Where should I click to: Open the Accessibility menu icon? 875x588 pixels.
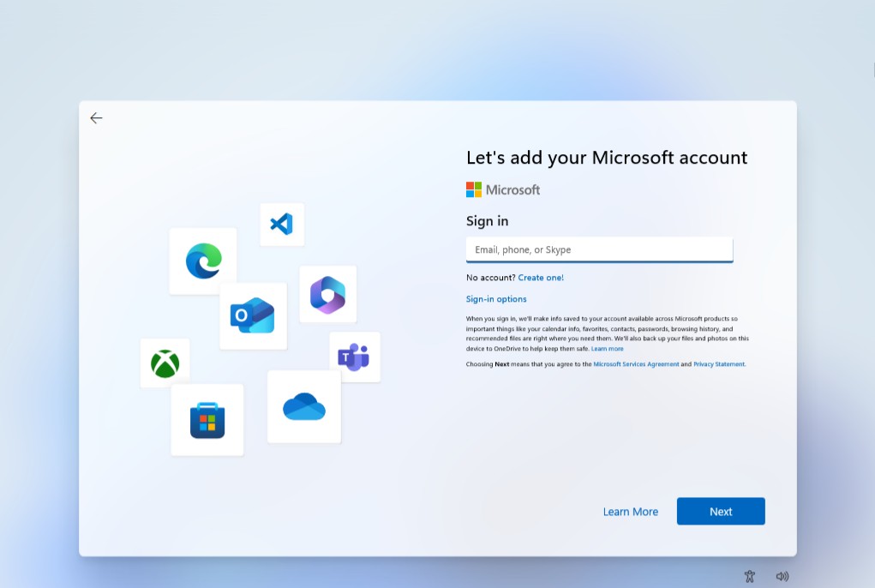[x=750, y=576]
